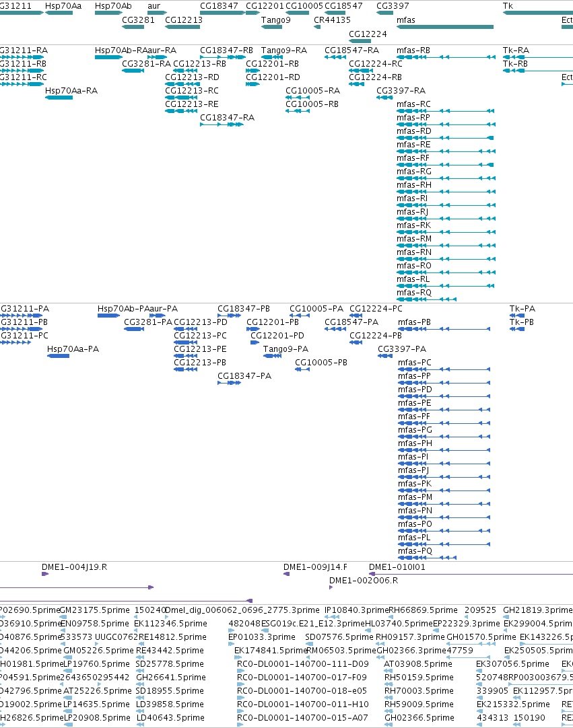Click the long mfas gene bar
The height and width of the screenshot is (728, 573).
[445, 27]
